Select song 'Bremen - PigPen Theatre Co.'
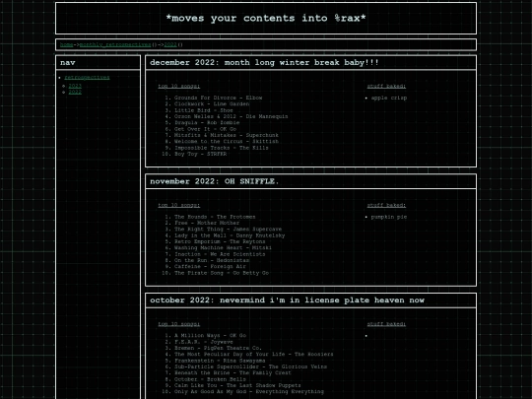This screenshot has height=399, width=532. pos(218,348)
